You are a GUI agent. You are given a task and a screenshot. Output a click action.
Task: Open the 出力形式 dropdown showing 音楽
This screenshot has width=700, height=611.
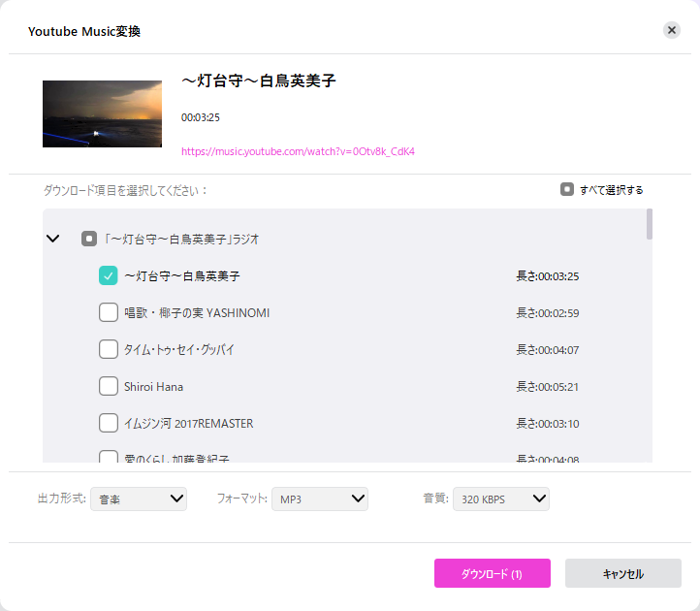pyautogui.click(x=138, y=499)
